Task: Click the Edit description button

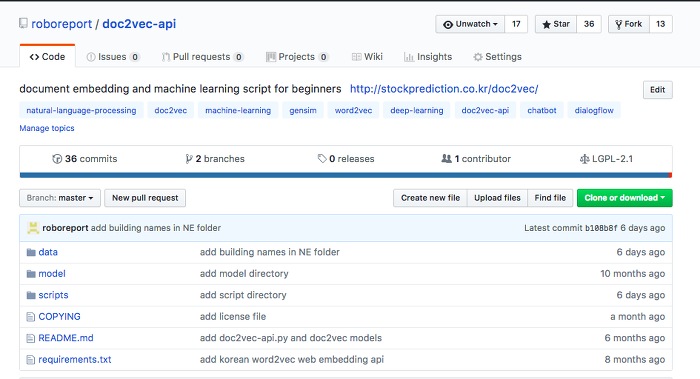Action: pyautogui.click(x=658, y=90)
